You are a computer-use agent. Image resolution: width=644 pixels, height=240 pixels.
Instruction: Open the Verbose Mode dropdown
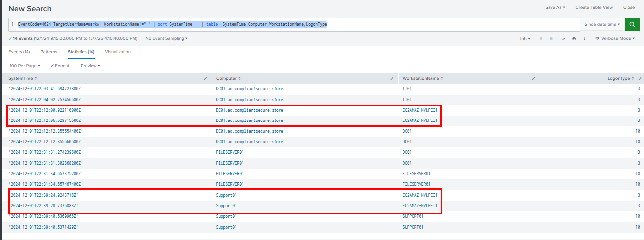pyautogui.click(x=615, y=39)
